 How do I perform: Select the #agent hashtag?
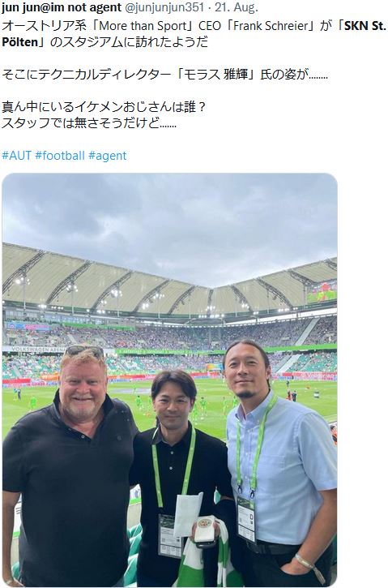[108, 156]
